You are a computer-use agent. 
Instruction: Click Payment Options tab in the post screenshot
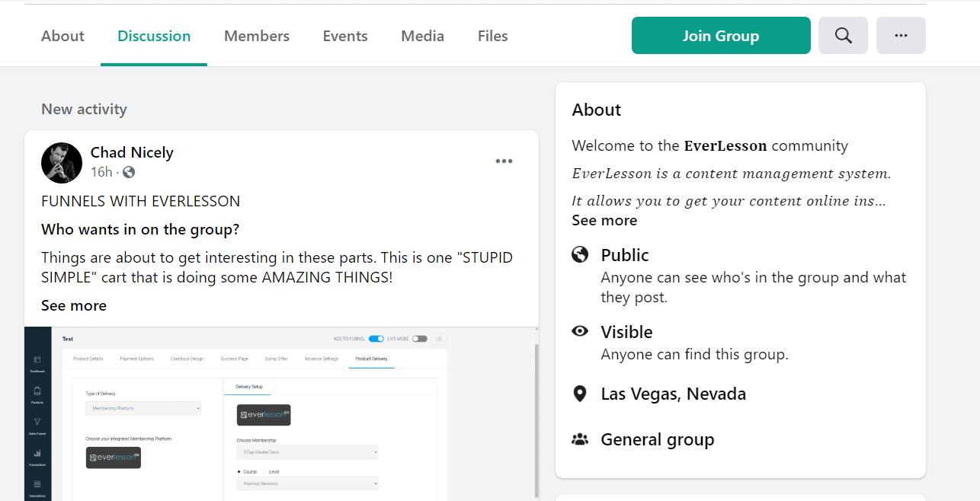(x=136, y=359)
